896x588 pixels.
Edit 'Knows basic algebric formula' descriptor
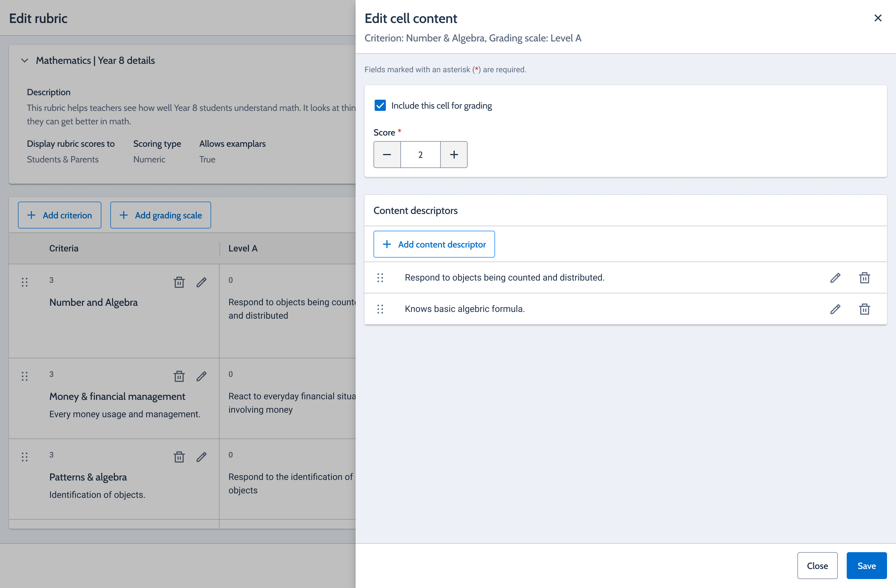click(x=835, y=309)
